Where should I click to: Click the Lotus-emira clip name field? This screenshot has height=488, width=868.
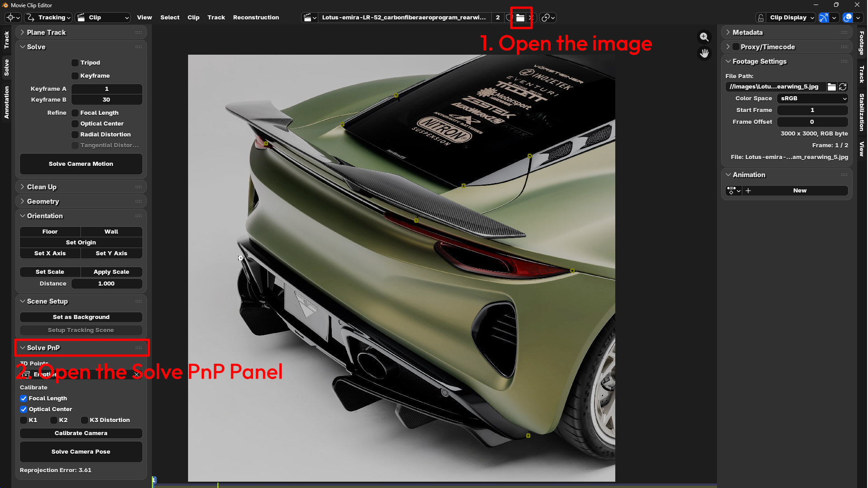[404, 18]
